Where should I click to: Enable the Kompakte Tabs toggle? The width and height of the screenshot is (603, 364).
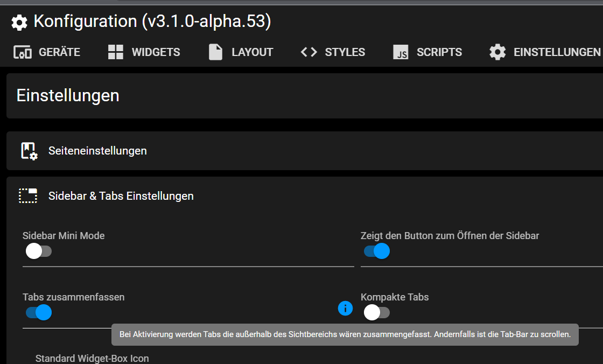[x=377, y=312]
